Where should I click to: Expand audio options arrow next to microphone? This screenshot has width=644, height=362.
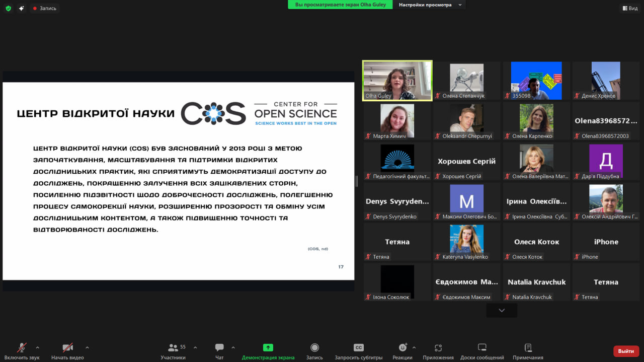(37, 347)
